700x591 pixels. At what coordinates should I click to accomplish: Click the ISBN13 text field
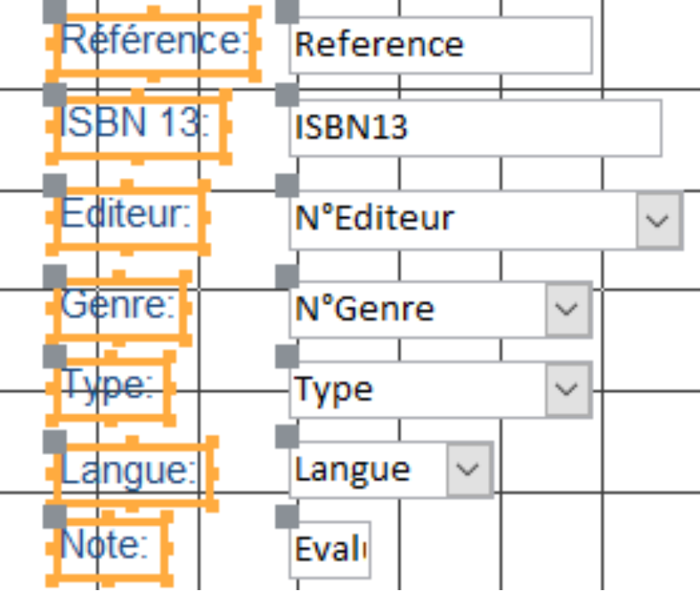[x=475, y=127]
